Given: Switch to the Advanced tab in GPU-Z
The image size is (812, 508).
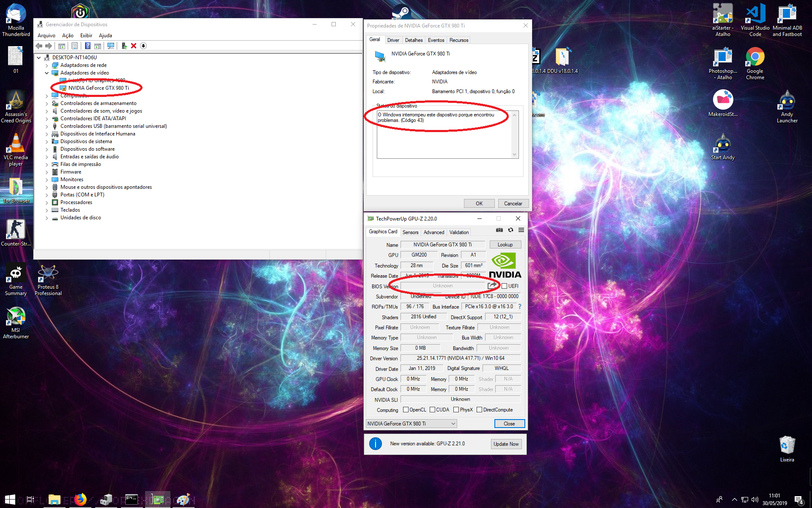Looking at the screenshot, I should pos(434,232).
